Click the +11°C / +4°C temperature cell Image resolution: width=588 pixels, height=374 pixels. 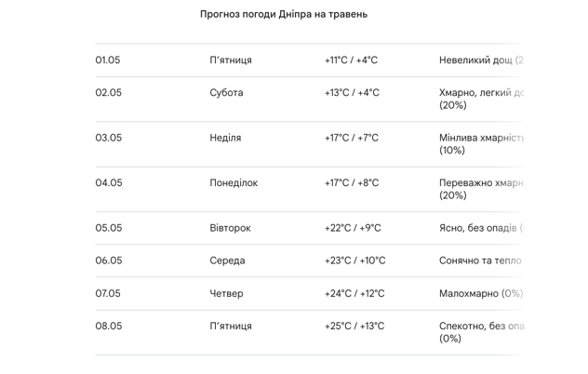351,60
